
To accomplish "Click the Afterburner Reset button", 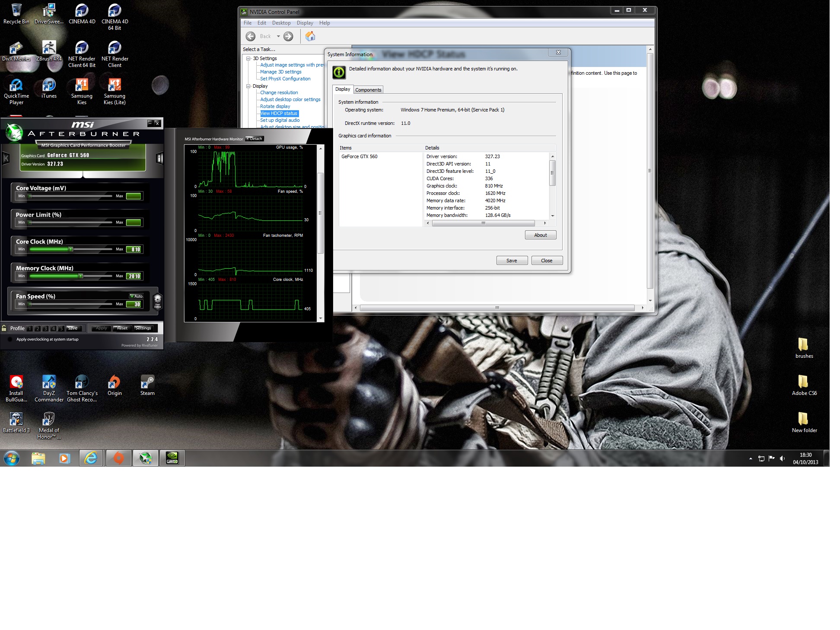I will pyautogui.click(x=123, y=328).
